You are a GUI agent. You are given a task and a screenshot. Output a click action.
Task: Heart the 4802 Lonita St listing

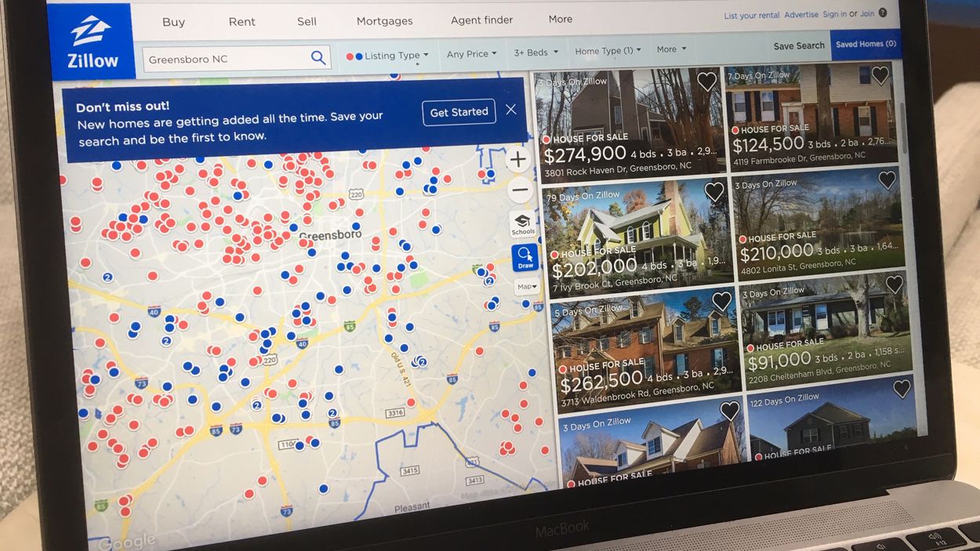(887, 180)
